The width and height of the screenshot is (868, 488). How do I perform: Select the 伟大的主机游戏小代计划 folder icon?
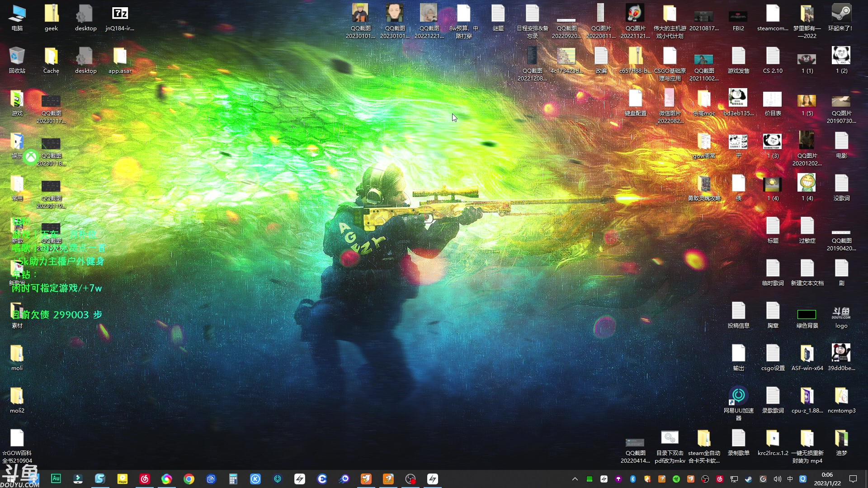coord(670,20)
